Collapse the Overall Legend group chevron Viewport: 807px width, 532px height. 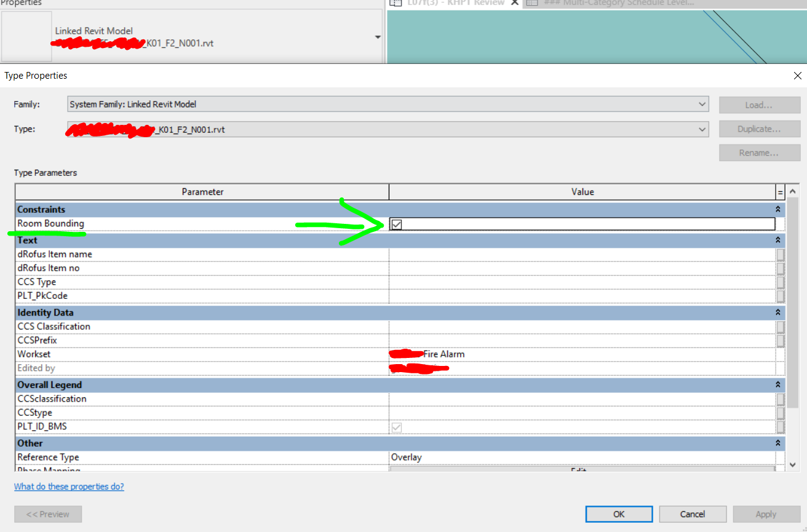pyautogui.click(x=778, y=385)
